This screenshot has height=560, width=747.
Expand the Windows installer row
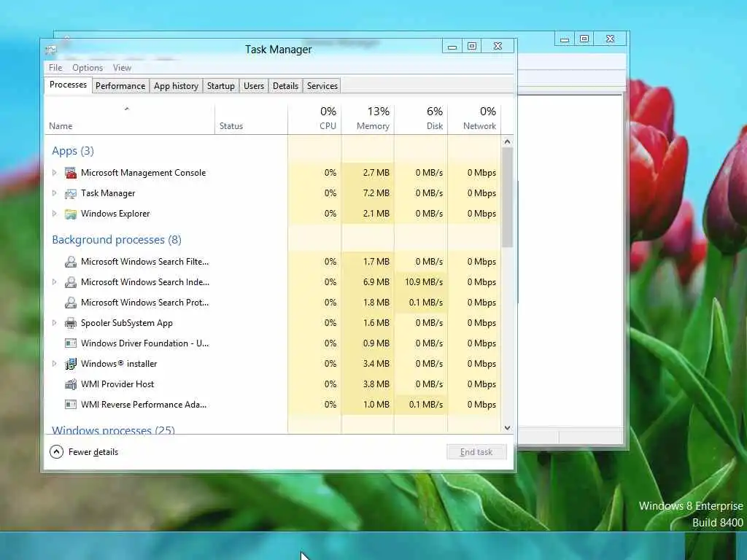pos(54,364)
